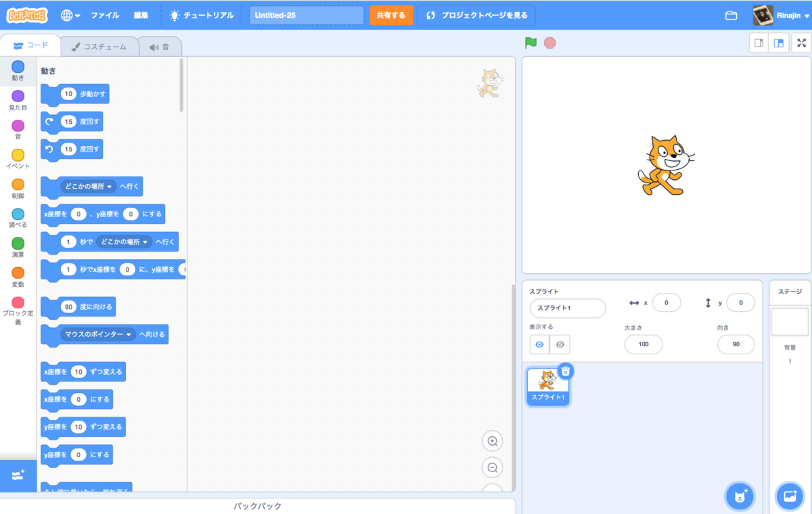Click the y-axis arrows icon
This screenshot has width=812, height=514.
708,303
